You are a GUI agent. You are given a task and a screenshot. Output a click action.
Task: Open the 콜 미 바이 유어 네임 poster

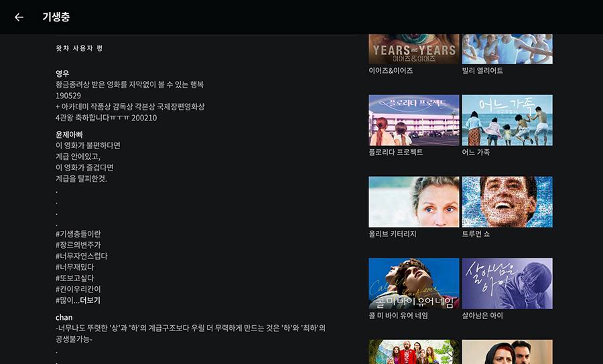414,283
